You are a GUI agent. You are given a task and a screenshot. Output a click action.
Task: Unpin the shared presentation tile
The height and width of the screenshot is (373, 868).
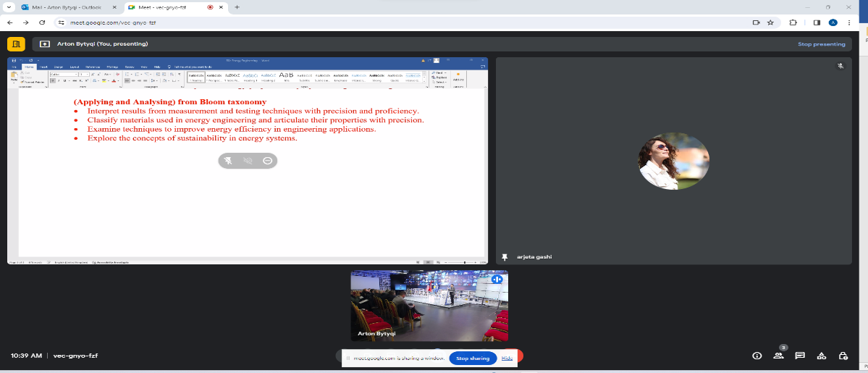pos(228,161)
